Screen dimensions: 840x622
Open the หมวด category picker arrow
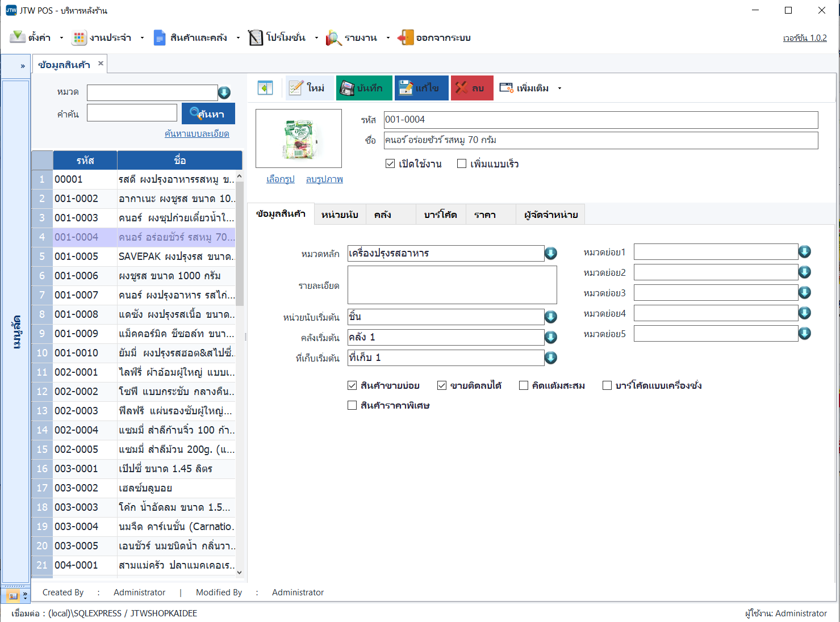224,93
